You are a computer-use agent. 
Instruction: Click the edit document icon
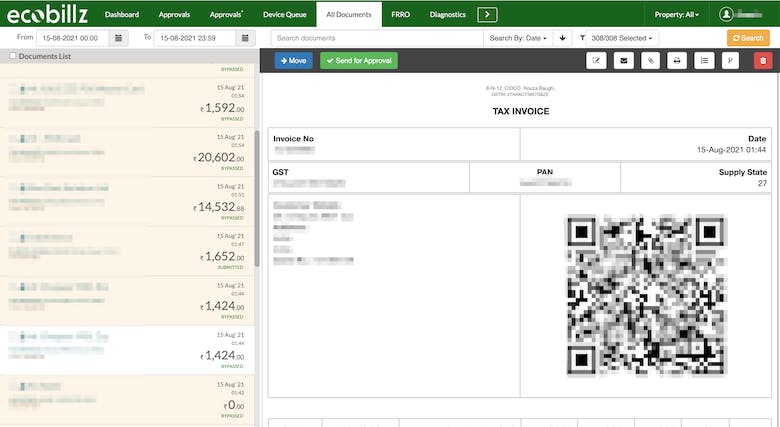596,61
